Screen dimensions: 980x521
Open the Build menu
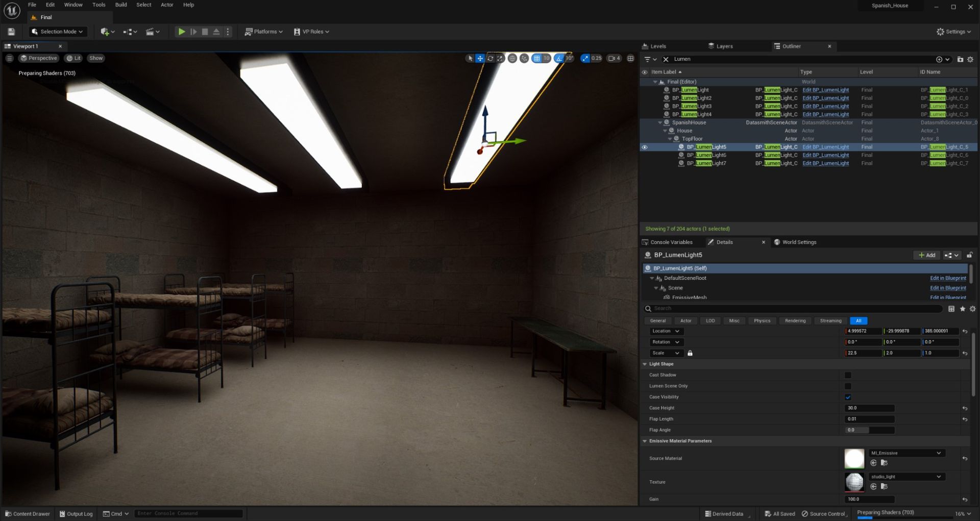(120, 5)
